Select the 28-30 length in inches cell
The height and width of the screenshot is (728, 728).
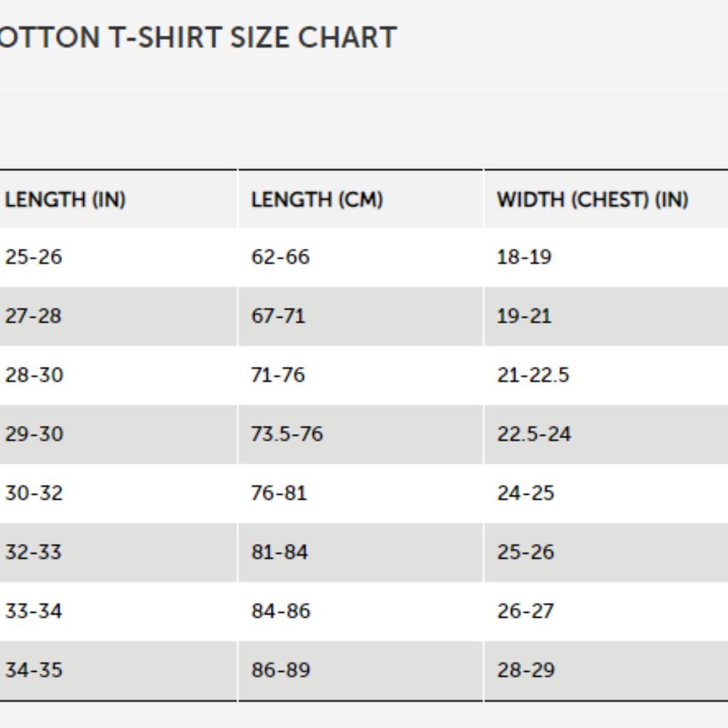[118, 375]
